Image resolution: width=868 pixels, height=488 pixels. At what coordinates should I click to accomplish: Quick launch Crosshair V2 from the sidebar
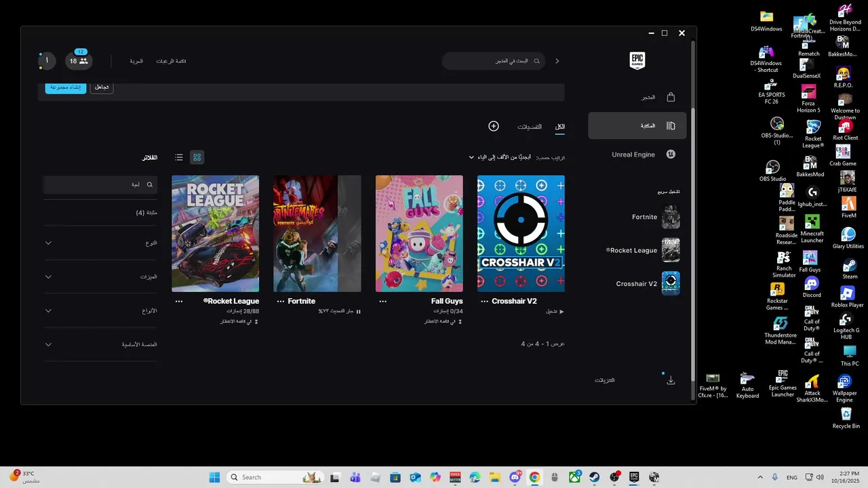(648, 283)
